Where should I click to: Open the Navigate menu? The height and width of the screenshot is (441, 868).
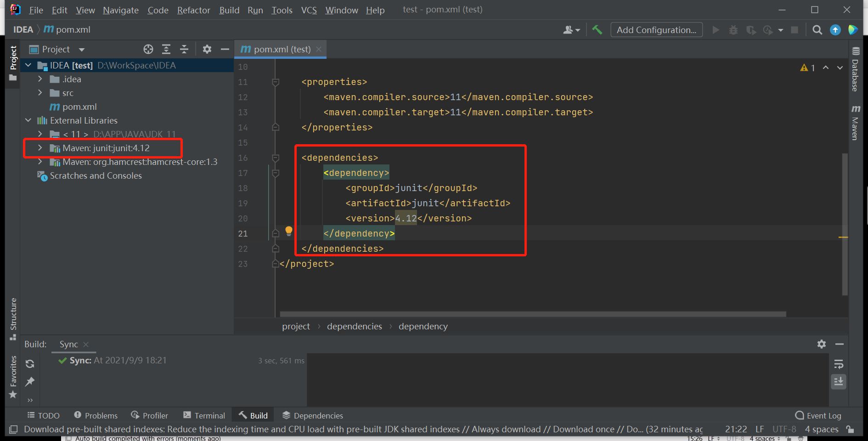point(121,10)
